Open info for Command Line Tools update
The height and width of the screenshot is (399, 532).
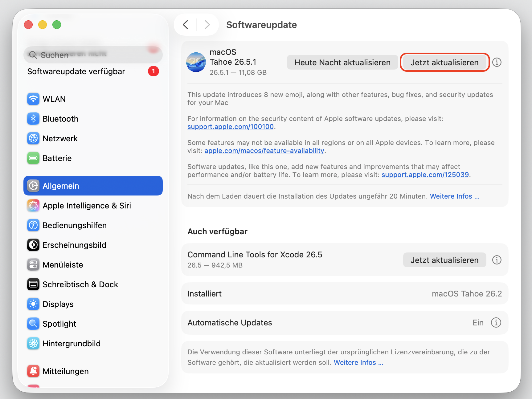(x=497, y=260)
